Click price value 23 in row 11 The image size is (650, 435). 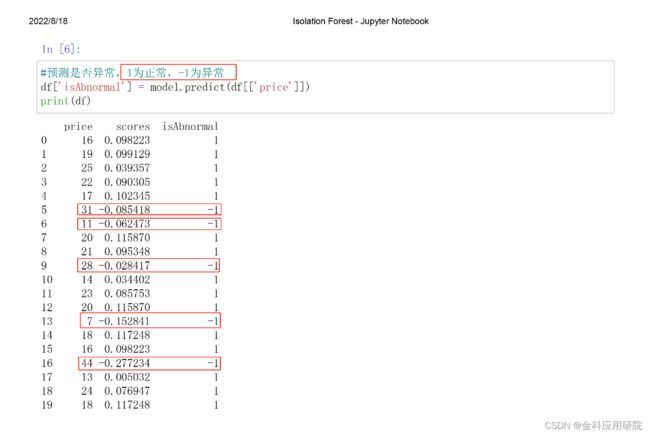pyautogui.click(x=87, y=294)
